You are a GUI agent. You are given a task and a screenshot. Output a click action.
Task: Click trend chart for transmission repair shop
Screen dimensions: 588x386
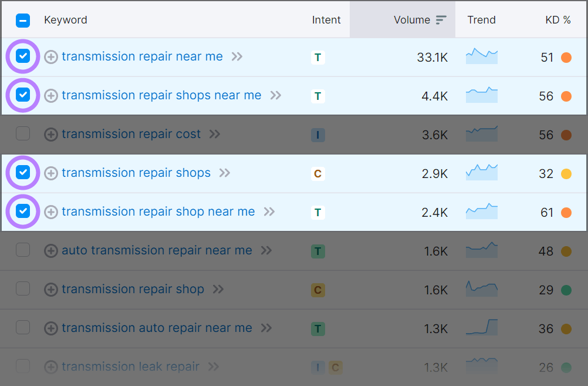pos(482,288)
